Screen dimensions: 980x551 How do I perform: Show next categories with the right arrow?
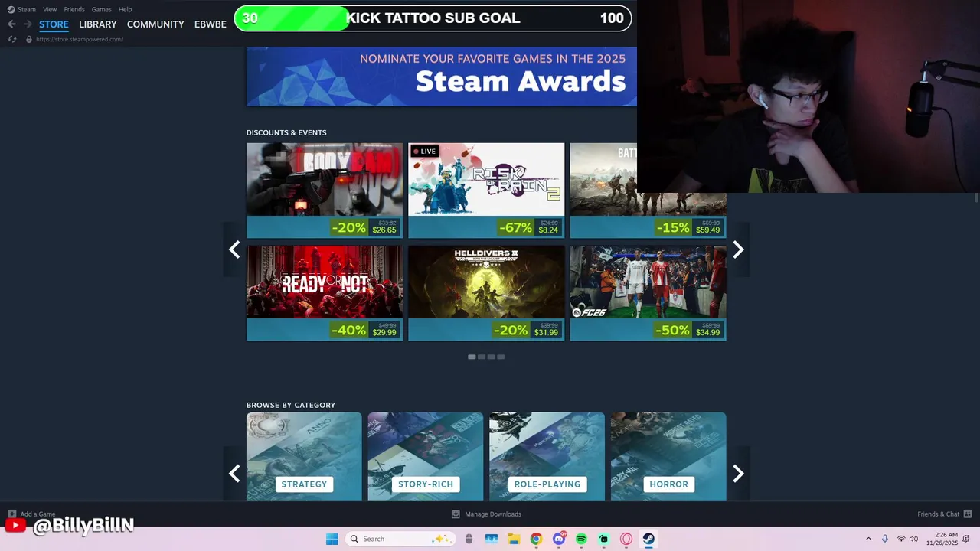coord(738,474)
